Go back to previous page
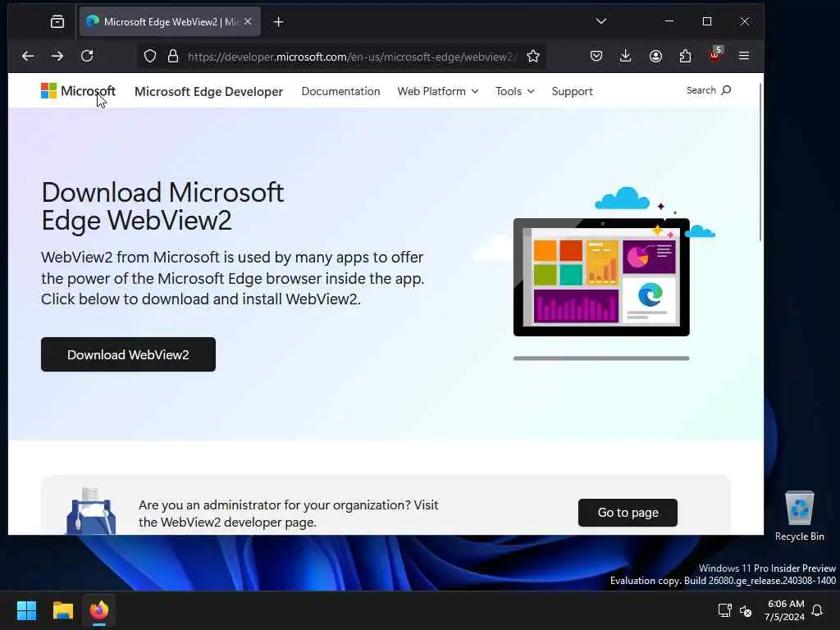Viewport: 840px width, 630px height. click(x=28, y=56)
